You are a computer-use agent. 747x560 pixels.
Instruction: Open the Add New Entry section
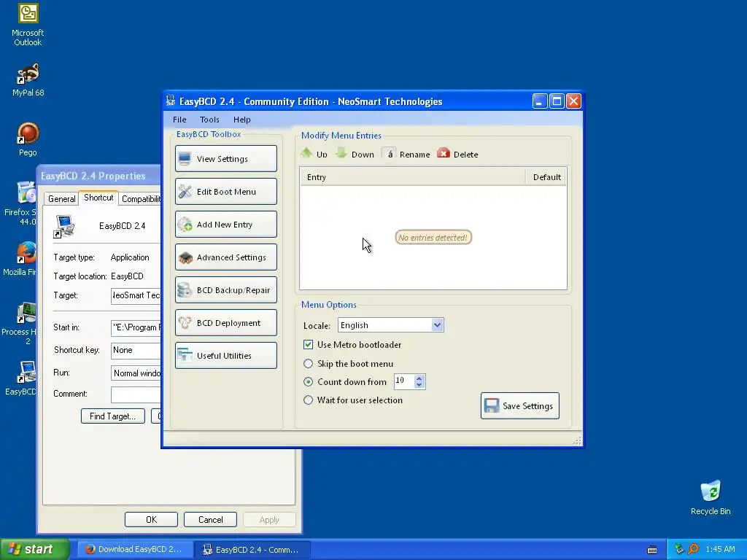(226, 225)
